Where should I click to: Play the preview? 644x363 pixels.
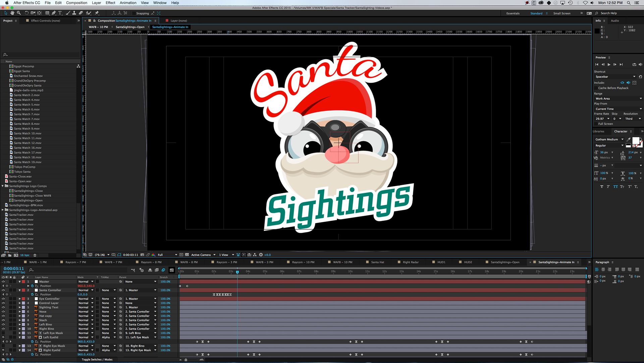coord(609,64)
